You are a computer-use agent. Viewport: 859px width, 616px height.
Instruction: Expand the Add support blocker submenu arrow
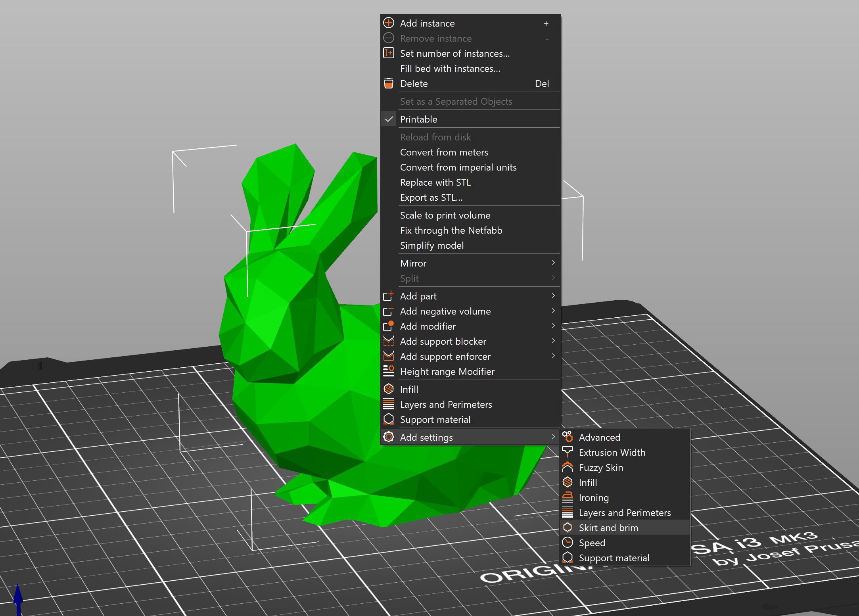coord(553,341)
